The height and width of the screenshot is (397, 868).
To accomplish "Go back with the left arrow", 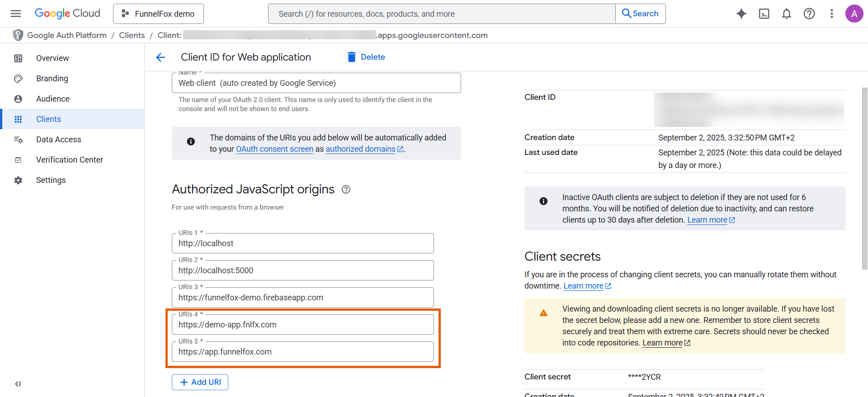I will click(x=160, y=57).
